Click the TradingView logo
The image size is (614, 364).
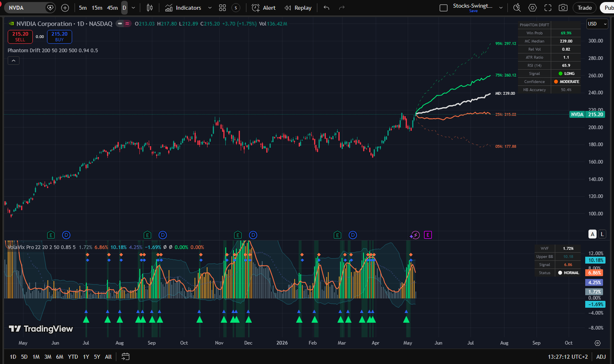(41, 329)
